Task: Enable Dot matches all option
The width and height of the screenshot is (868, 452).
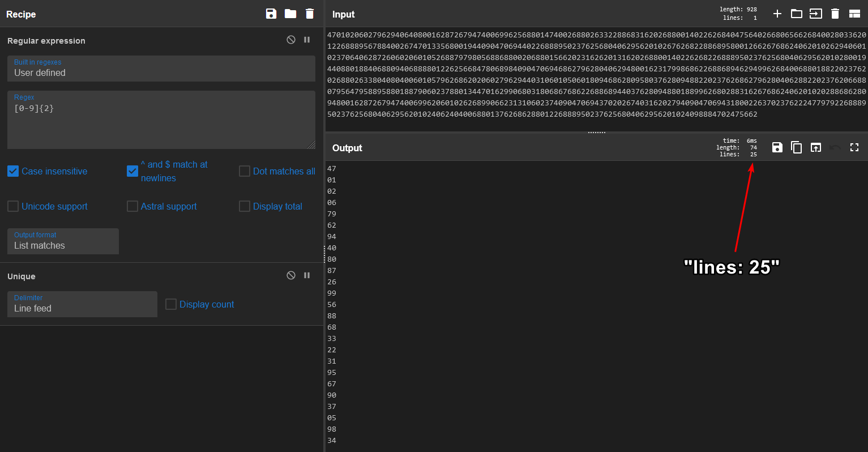Action: click(245, 171)
